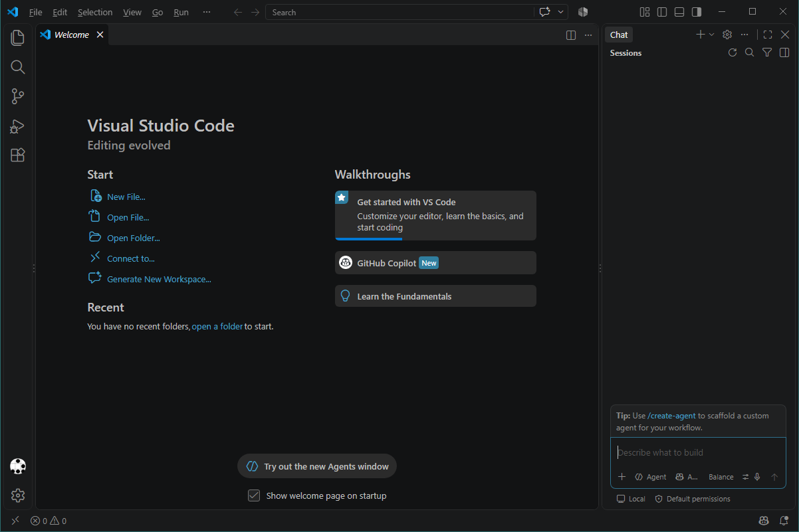Screen dimensions: 799x532
Task: Toggle Primary Side Bar visibility
Action: (662, 12)
